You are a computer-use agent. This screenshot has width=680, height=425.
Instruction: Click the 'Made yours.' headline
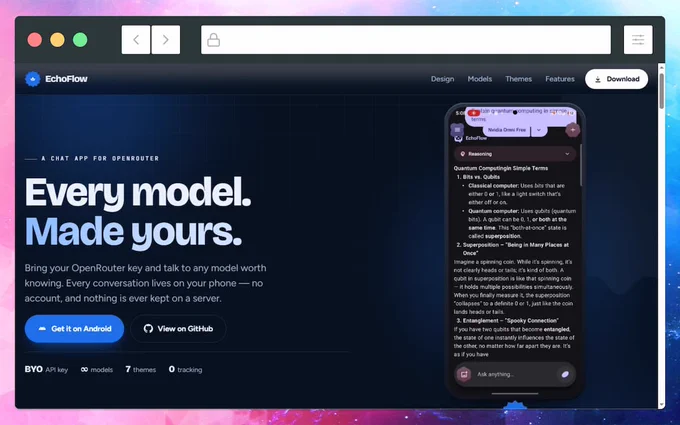tap(133, 232)
